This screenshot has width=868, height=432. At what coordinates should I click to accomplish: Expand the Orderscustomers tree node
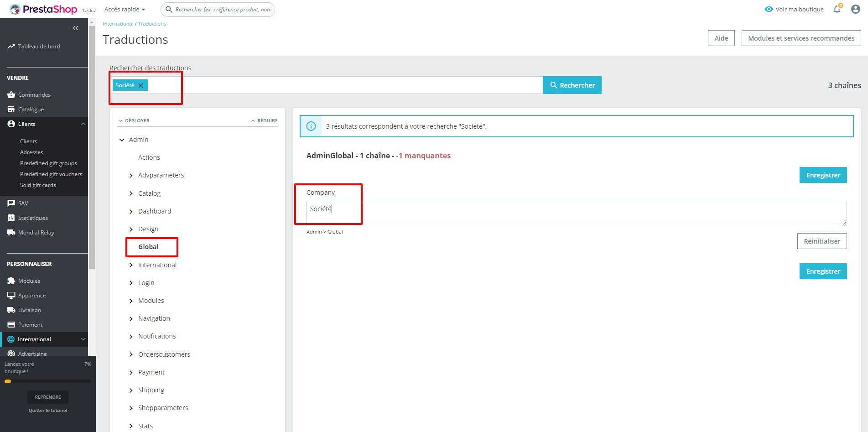[x=131, y=355]
